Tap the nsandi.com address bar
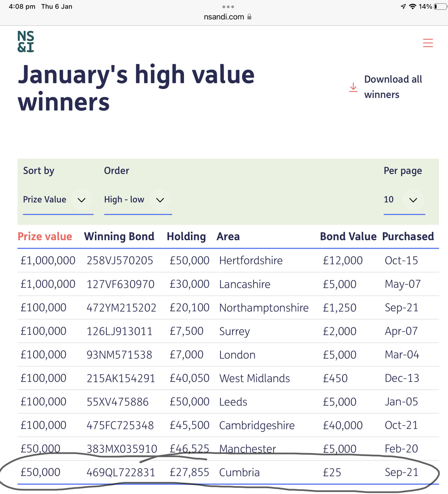Image resolution: width=448 pixels, height=494 pixels. pos(224,17)
